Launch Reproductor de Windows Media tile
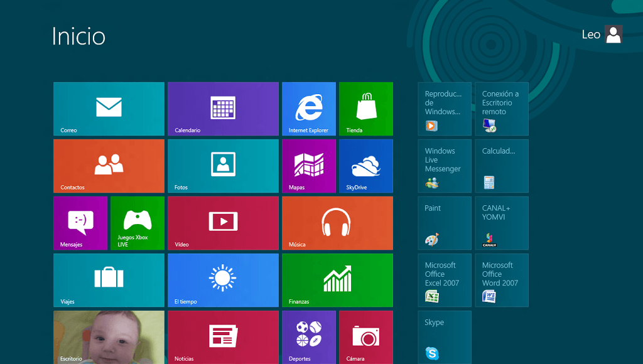The width and height of the screenshot is (643, 364). [x=445, y=109]
